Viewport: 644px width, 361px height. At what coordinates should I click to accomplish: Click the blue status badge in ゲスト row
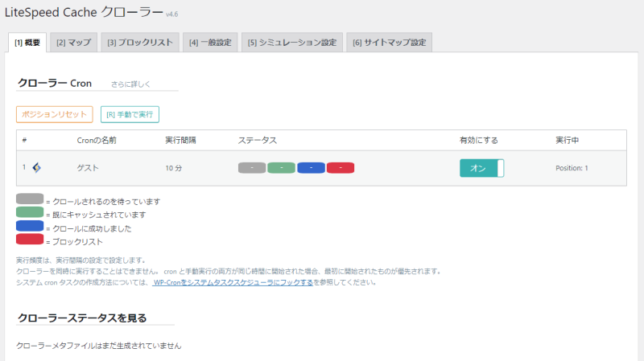point(311,168)
